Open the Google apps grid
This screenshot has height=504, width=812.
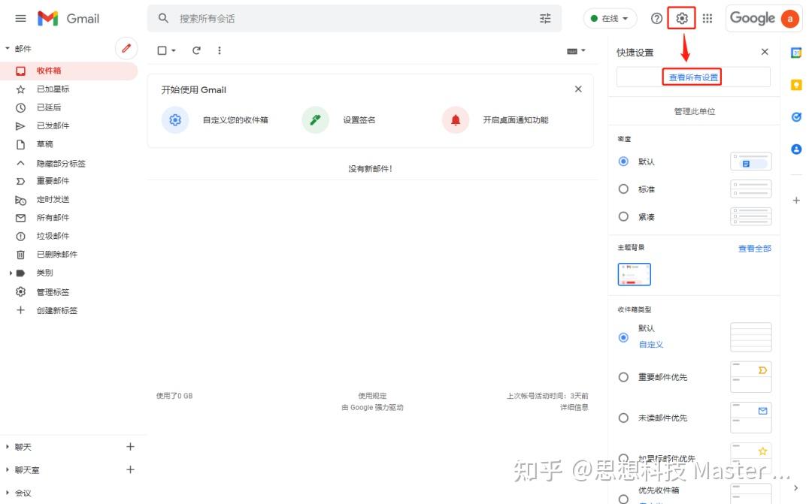[707, 19]
